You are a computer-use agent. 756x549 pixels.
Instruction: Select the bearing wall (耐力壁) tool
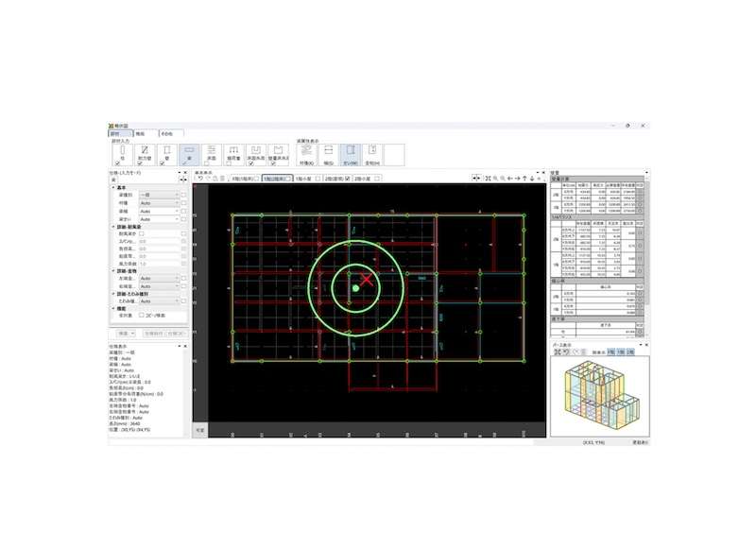click(141, 151)
